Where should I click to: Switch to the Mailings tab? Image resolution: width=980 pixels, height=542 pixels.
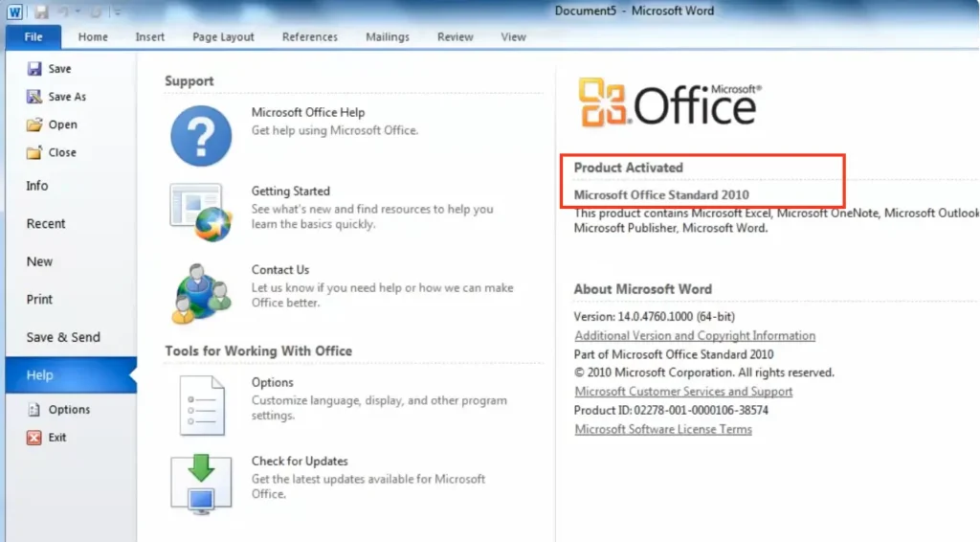pyautogui.click(x=388, y=37)
